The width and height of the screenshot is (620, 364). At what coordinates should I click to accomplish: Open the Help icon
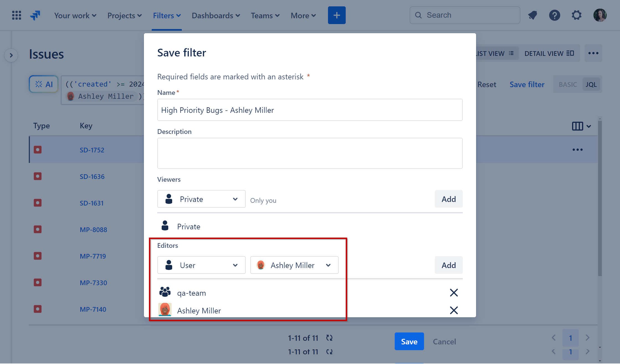554,15
